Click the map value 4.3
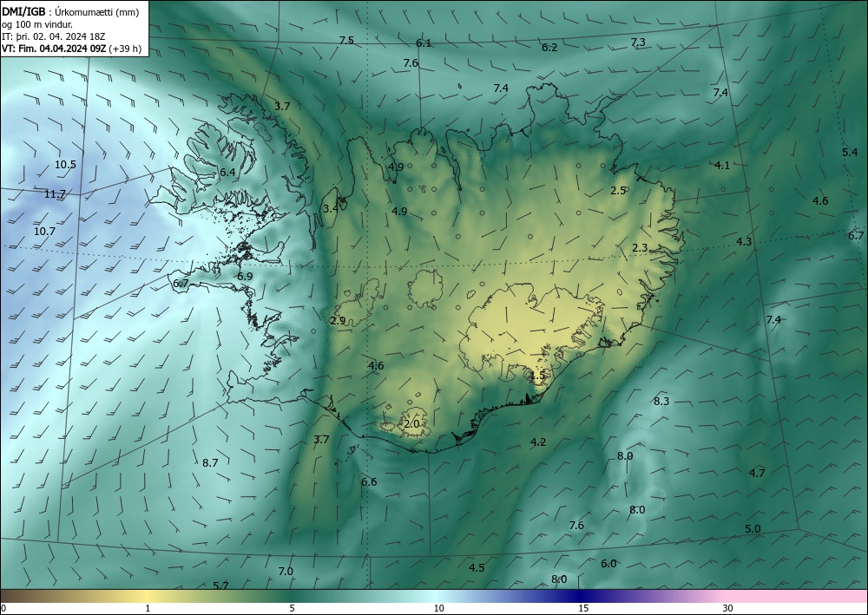 pyautogui.click(x=744, y=241)
